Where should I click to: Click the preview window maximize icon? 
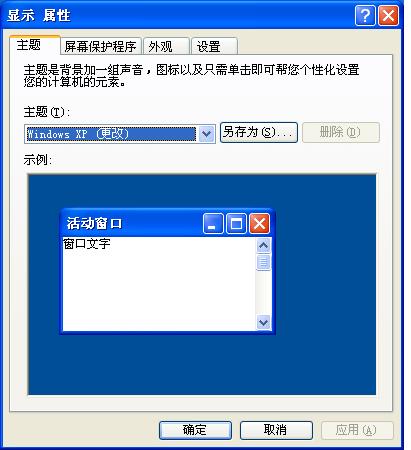click(236, 223)
